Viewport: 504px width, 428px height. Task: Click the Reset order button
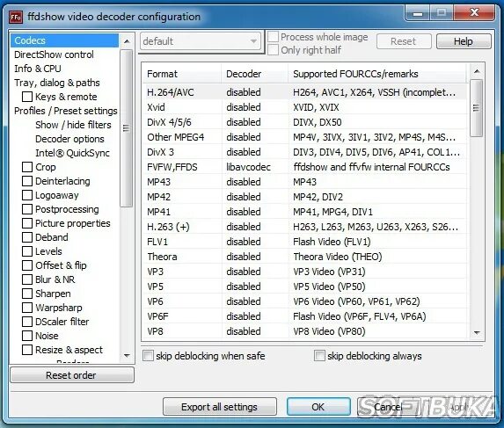pos(72,375)
